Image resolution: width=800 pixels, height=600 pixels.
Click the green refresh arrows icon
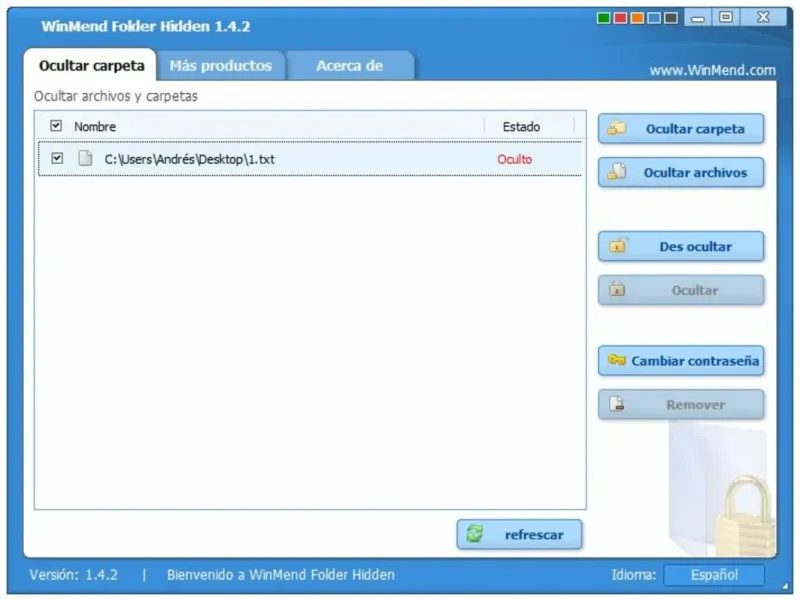pos(474,534)
